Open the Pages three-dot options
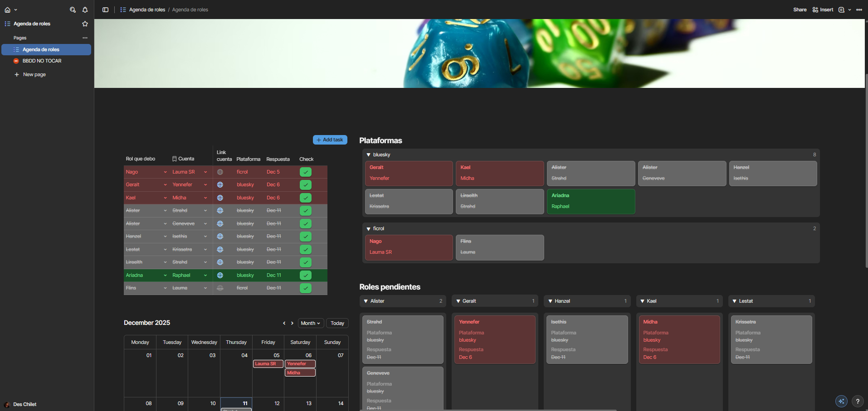The width and height of the screenshot is (868, 411). pos(85,38)
